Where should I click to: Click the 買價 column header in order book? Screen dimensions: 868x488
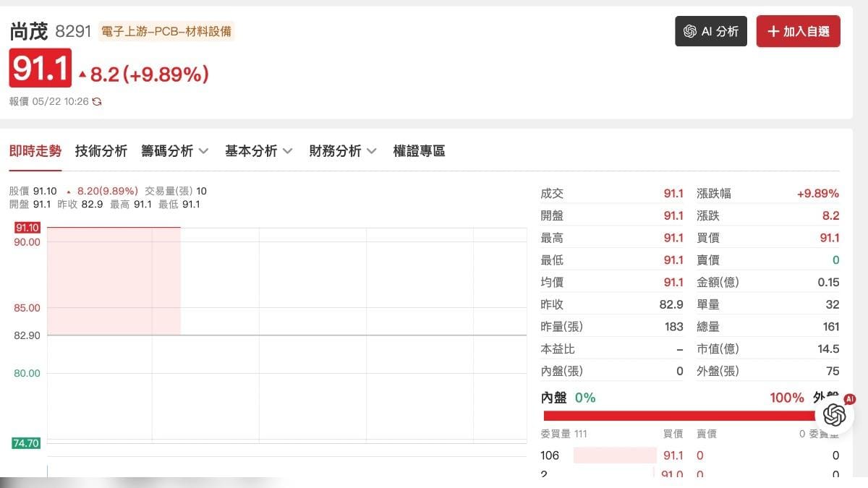pyautogui.click(x=673, y=434)
